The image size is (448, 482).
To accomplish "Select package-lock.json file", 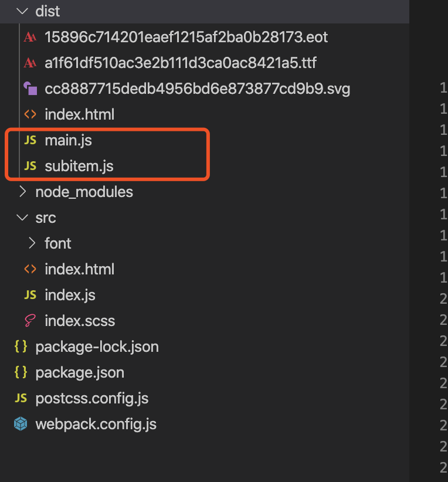I will [x=97, y=347].
